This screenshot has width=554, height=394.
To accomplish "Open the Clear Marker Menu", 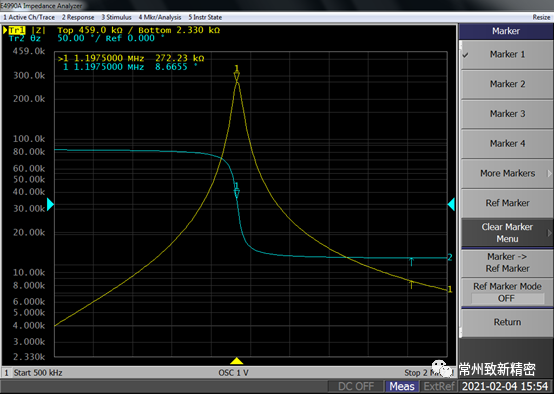I will click(x=507, y=233).
